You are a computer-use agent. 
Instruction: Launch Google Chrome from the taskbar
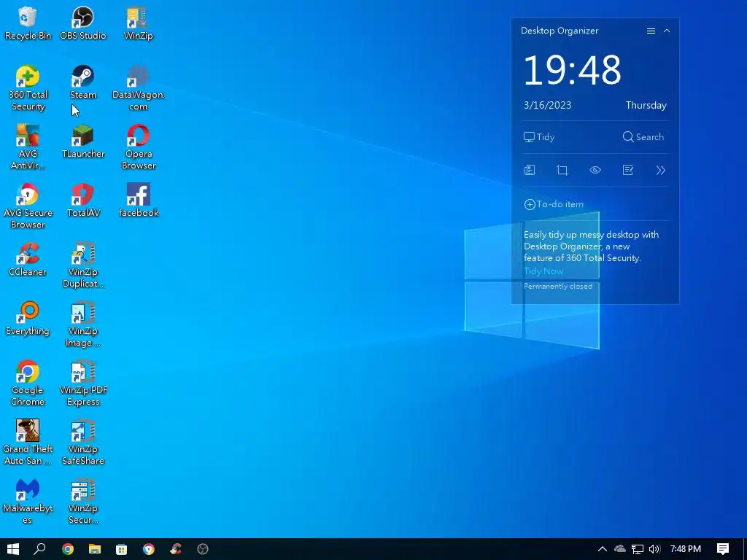coord(68,549)
